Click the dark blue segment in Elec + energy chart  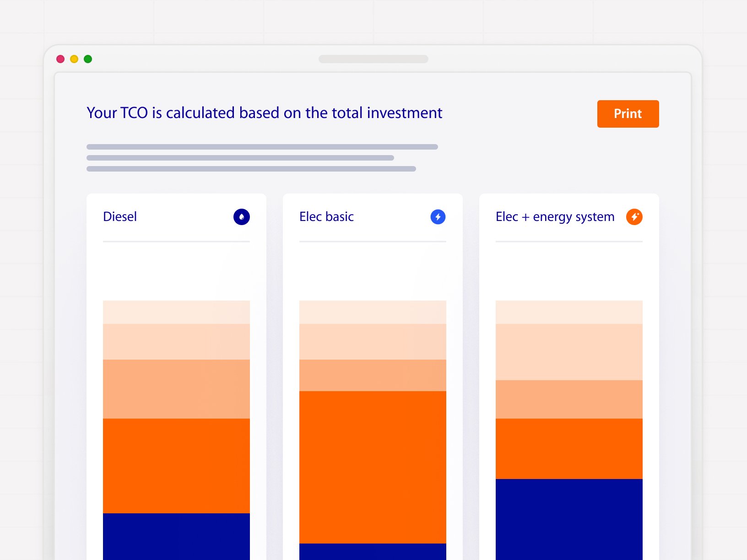point(569,519)
